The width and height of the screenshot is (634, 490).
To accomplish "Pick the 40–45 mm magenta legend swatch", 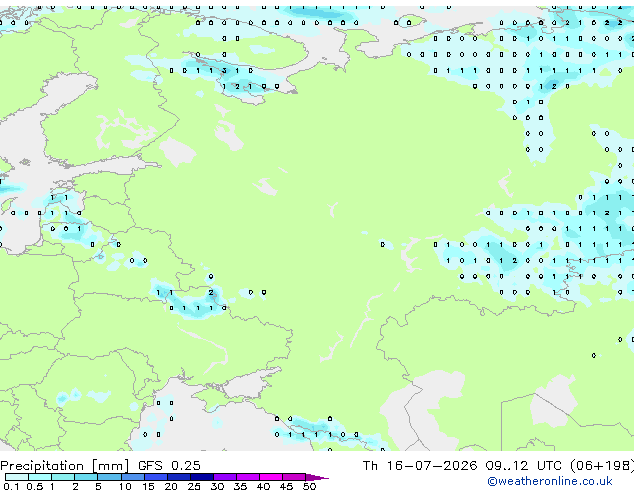I will point(271,477).
